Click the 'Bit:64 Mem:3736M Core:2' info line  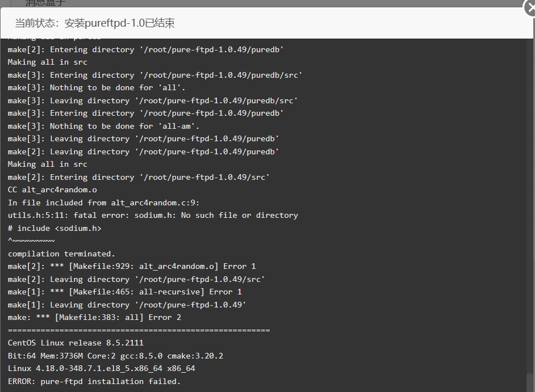click(115, 356)
